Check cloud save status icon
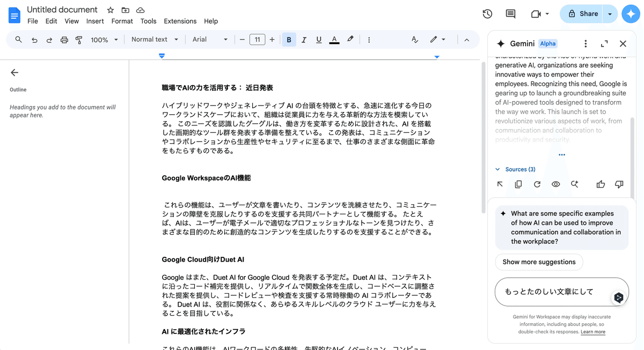This screenshot has height=350, width=644. click(x=141, y=10)
